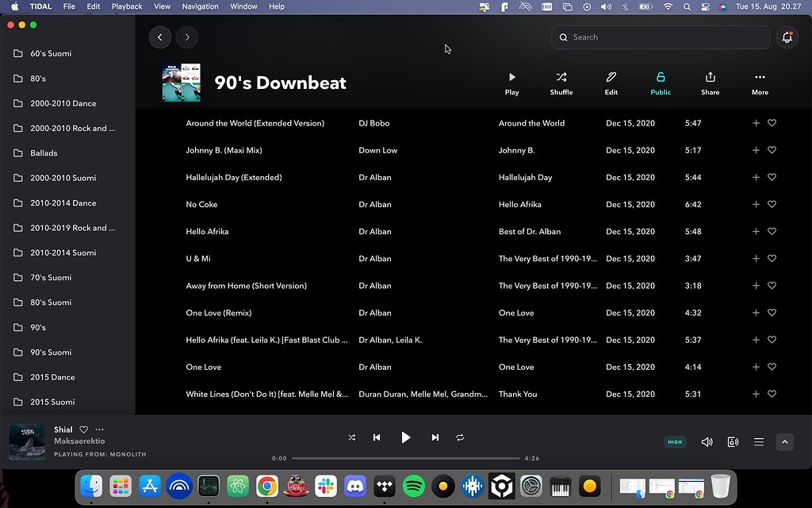Open the Navigation menu in the menu bar
Screen dimensions: 812x508
pyautogui.click(x=200, y=6)
